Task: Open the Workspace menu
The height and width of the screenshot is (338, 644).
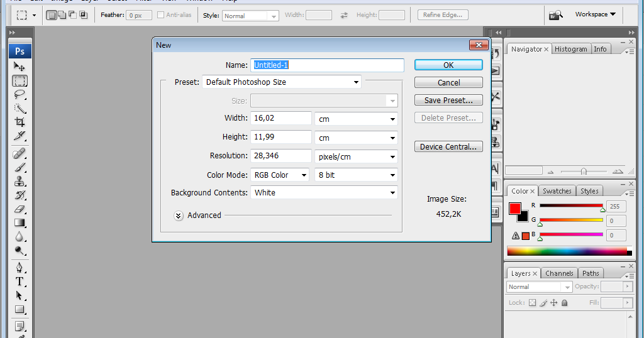Action: pyautogui.click(x=595, y=14)
